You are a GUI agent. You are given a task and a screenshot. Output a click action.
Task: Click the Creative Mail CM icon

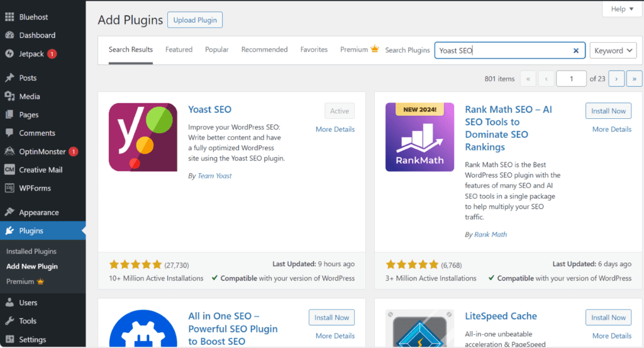9,169
